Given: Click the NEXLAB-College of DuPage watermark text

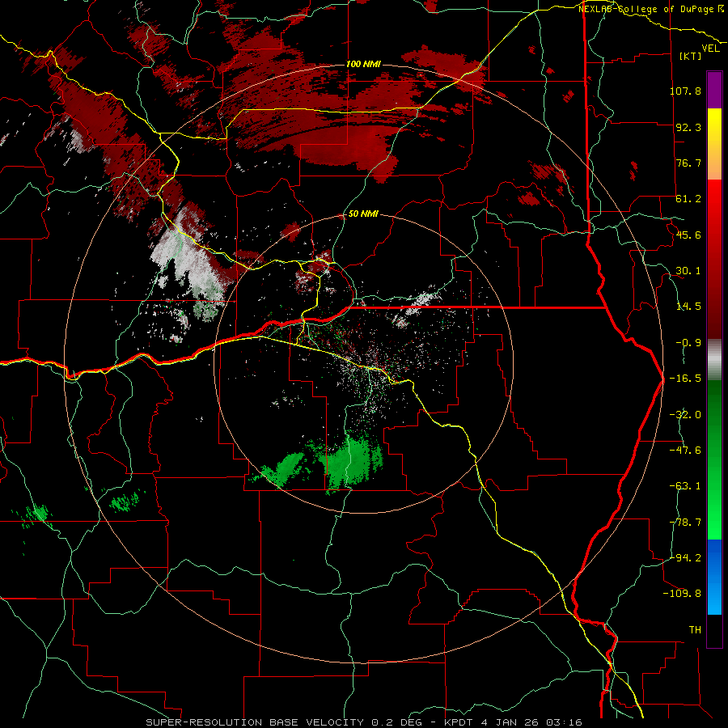Looking at the screenshot, I should click(650, 9).
